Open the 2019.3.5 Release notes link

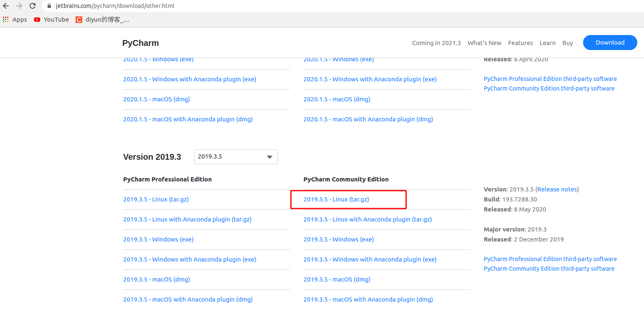pos(557,189)
